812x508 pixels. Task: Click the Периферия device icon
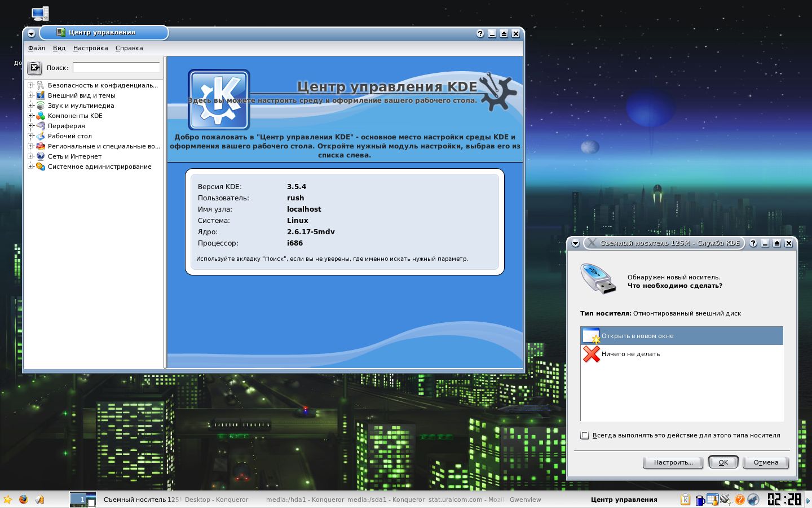click(x=41, y=126)
